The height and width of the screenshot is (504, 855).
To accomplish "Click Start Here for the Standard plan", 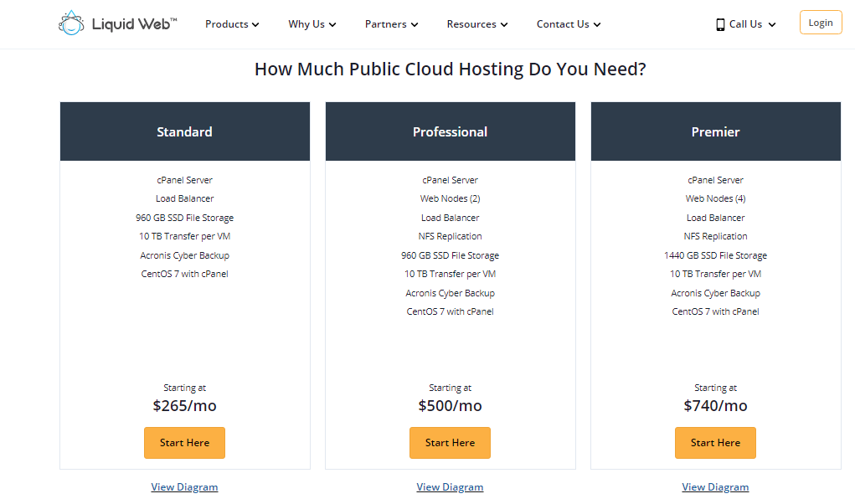I will click(x=184, y=442).
